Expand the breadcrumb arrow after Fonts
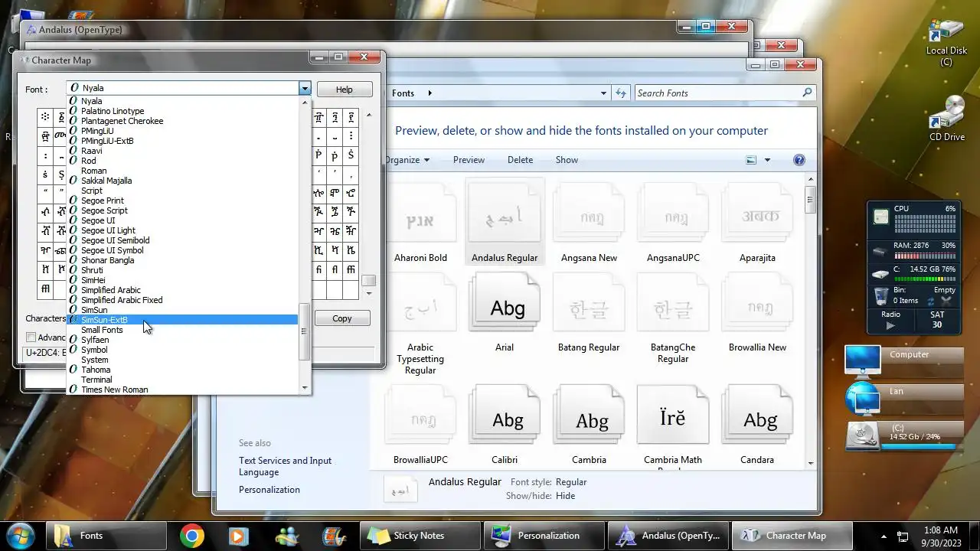 click(430, 93)
